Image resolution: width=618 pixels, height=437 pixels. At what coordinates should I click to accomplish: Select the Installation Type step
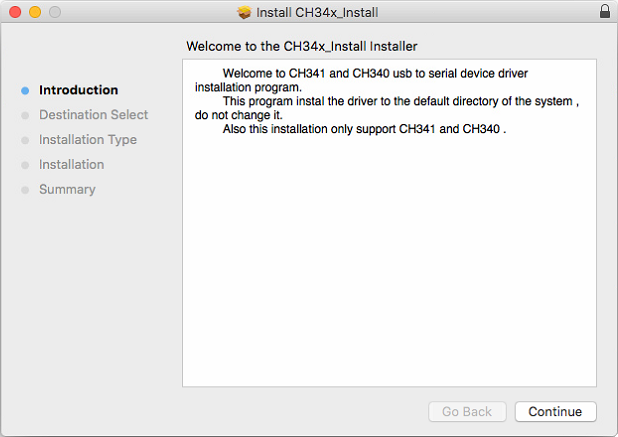coord(88,139)
